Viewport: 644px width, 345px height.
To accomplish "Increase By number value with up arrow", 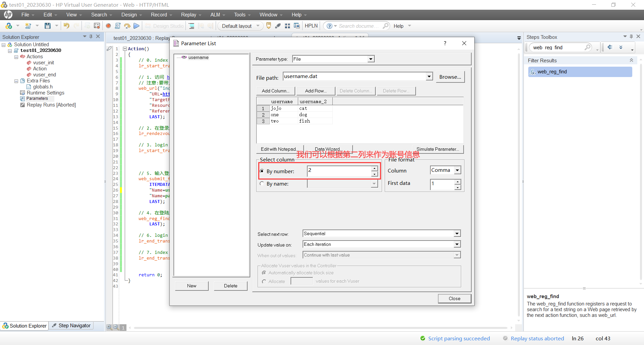I will click(x=374, y=168).
